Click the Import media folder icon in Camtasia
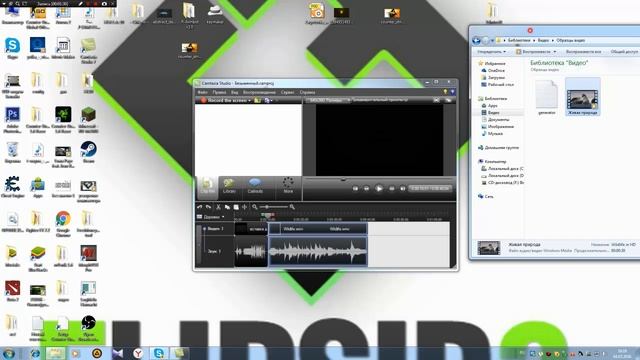 (258, 100)
